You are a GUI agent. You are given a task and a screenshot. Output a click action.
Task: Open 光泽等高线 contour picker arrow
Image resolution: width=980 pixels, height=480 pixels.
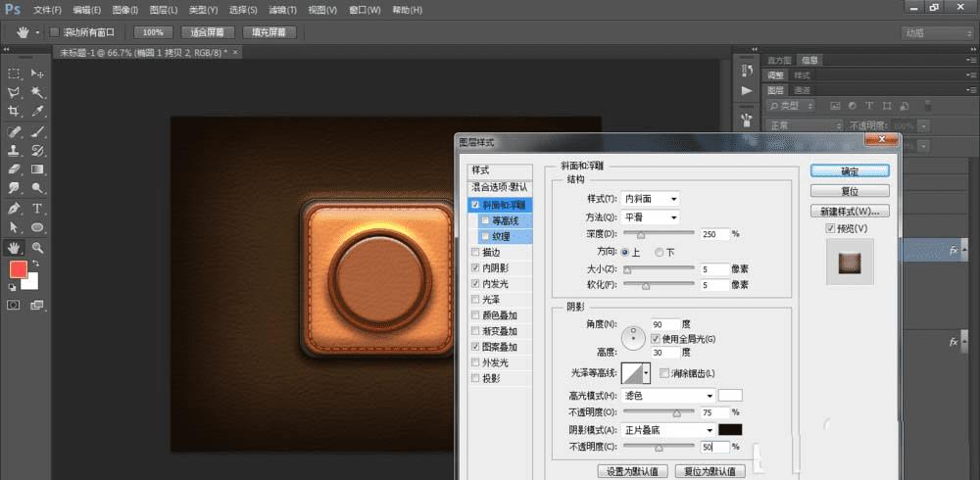click(x=646, y=373)
